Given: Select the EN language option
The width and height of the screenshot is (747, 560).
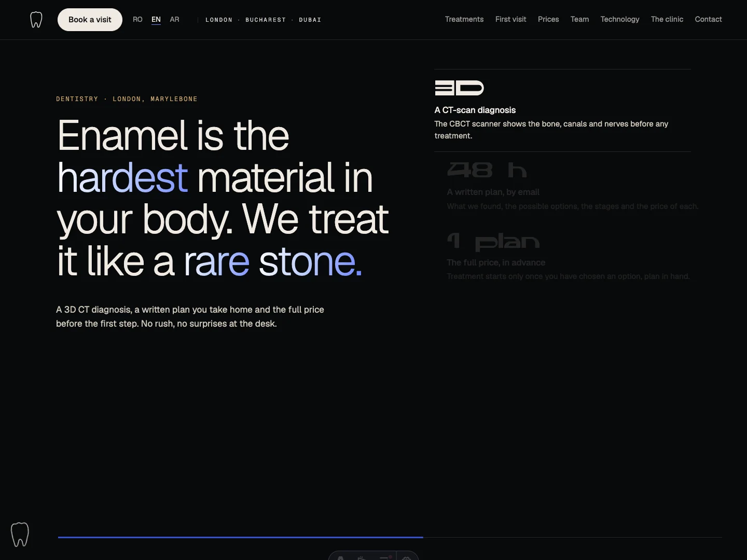Looking at the screenshot, I should point(156,20).
